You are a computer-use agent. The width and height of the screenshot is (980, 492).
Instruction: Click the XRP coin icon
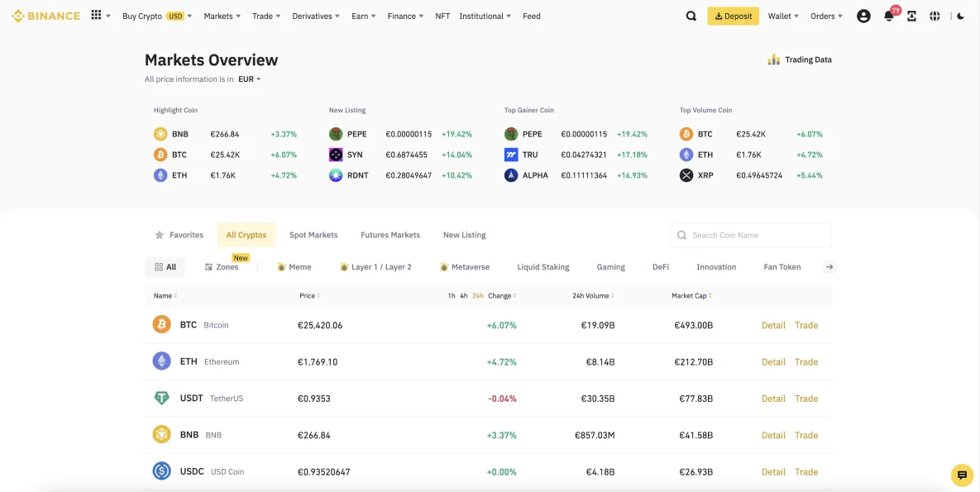(687, 175)
